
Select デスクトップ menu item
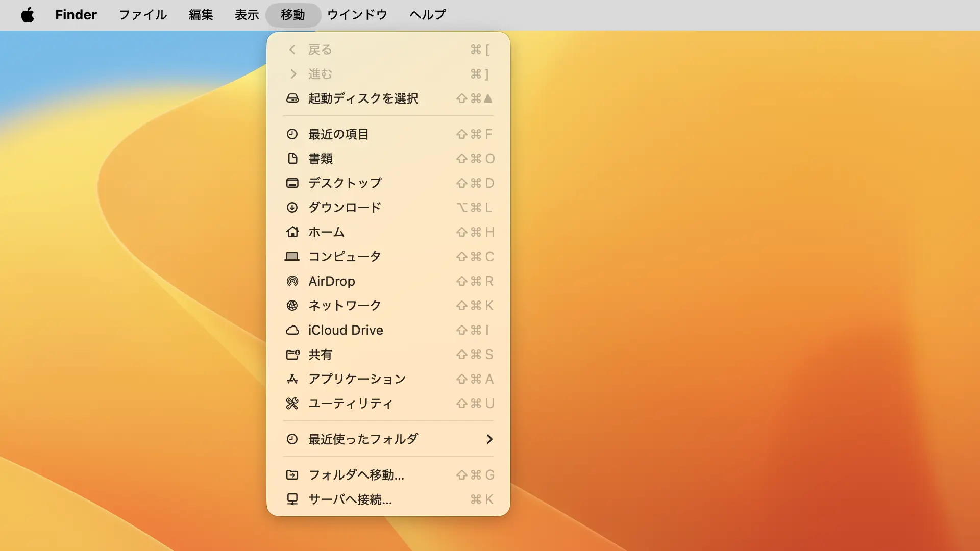345,183
